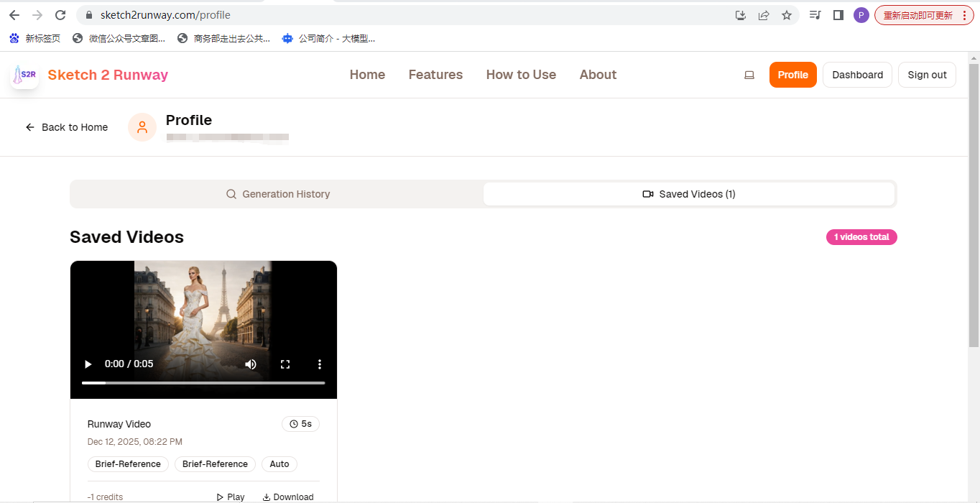Open the browser's three-dot menu

coord(965,14)
